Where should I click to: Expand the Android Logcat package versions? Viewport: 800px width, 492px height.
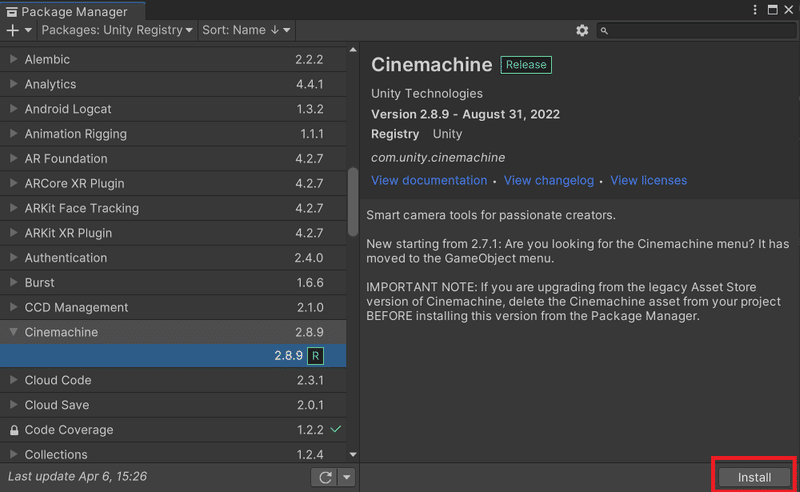point(13,109)
